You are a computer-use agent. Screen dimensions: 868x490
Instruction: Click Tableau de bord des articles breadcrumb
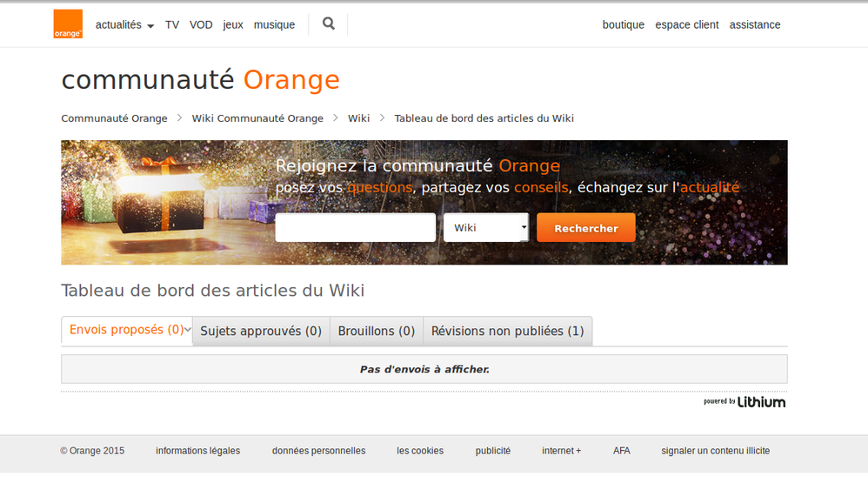[x=484, y=118]
